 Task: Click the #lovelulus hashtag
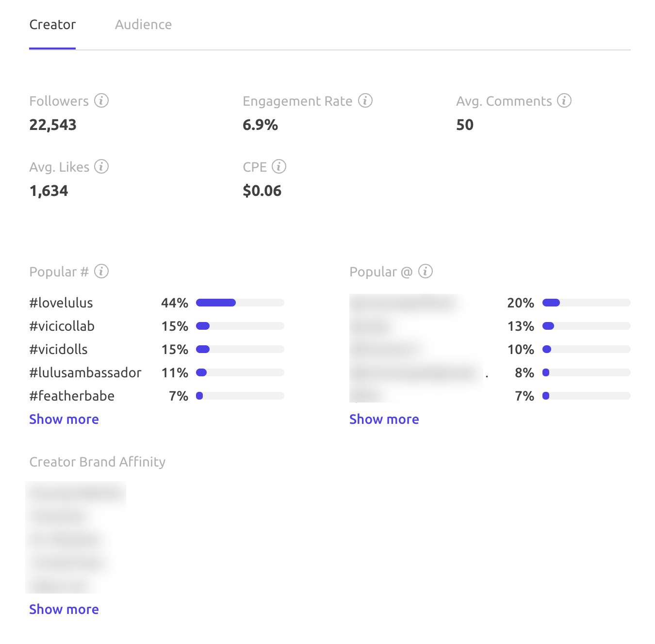61,303
